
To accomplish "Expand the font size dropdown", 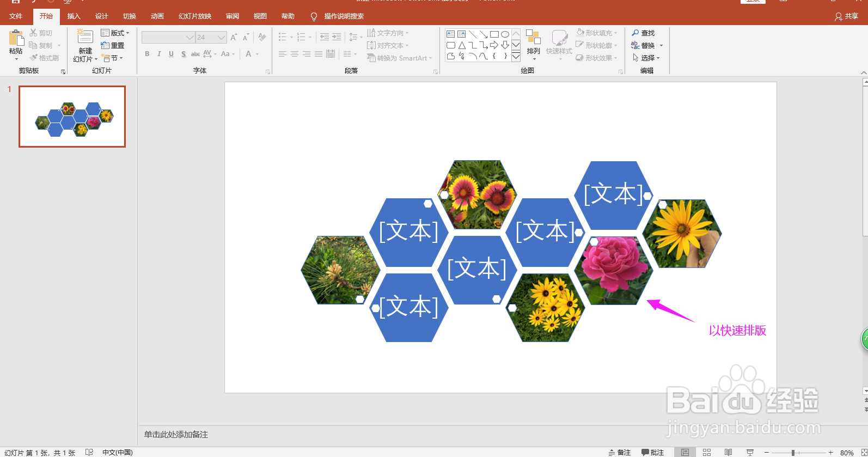I will click(221, 37).
